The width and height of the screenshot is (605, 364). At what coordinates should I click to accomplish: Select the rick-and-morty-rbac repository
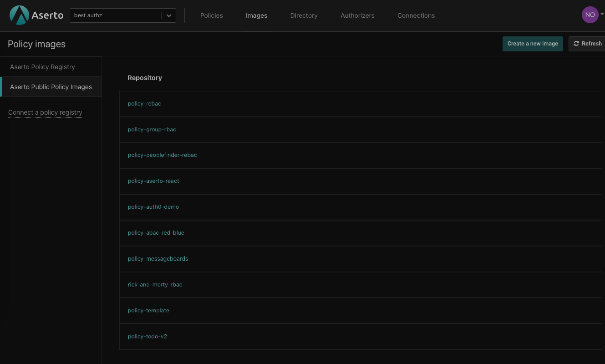155,284
